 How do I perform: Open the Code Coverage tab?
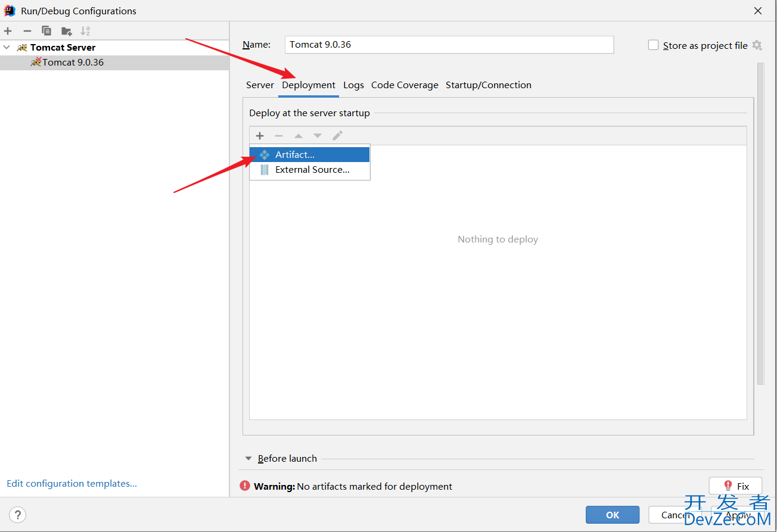(x=405, y=85)
